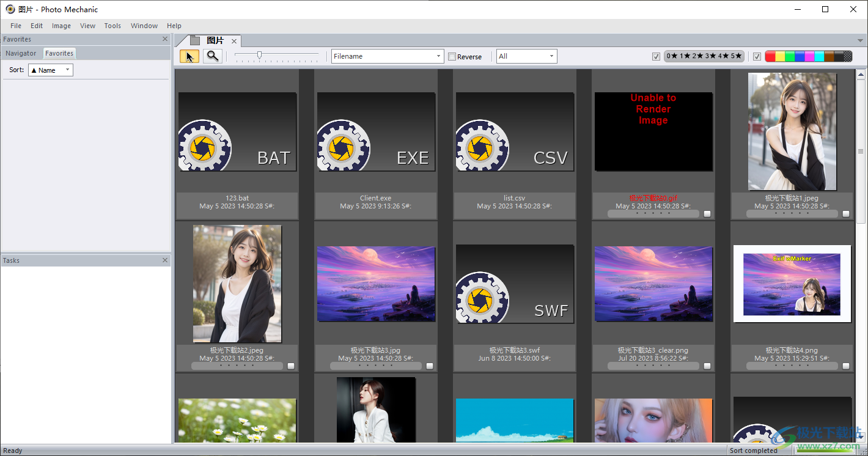Filter by red color class
This screenshot has height=456, width=868.
770,56
